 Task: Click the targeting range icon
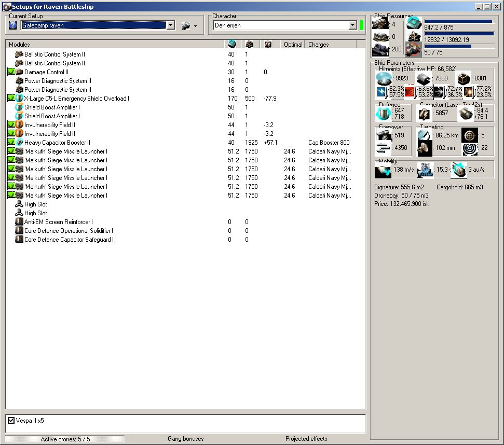point(425,135)
